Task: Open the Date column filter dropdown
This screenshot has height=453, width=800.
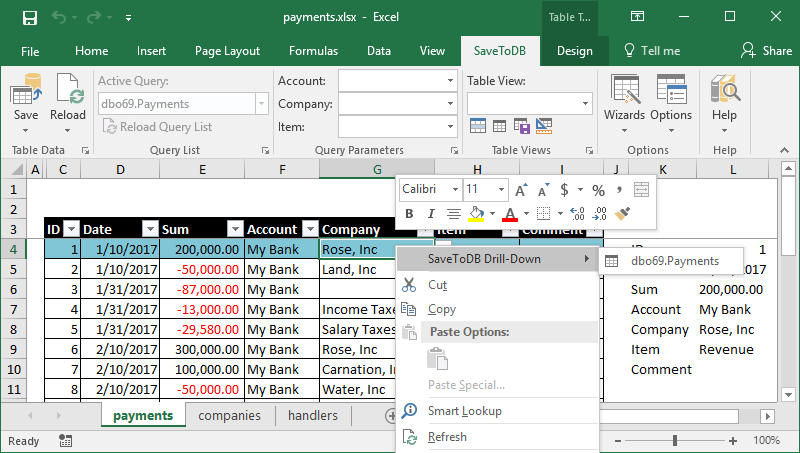Action: tap(150, 229)
